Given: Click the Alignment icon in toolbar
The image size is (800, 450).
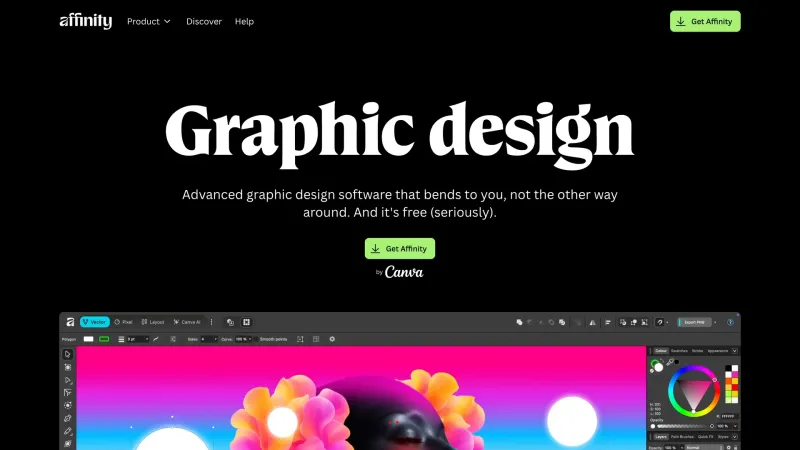Looking at the screenshot, I should tap(608, 322).
